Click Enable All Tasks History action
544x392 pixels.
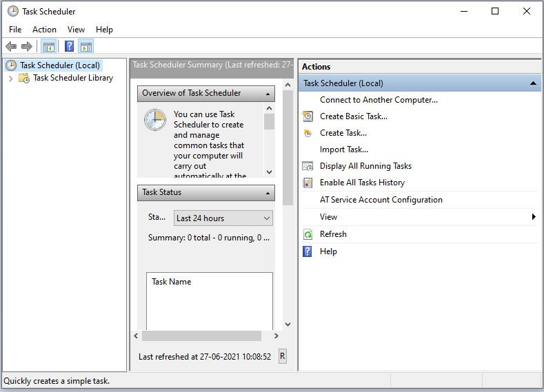[x=362, y=183]
